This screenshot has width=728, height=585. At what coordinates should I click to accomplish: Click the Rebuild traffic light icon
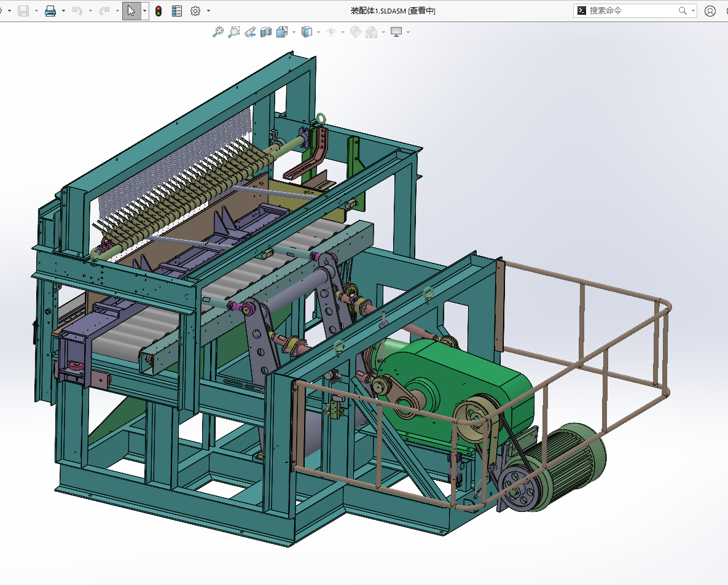(159, 10)
